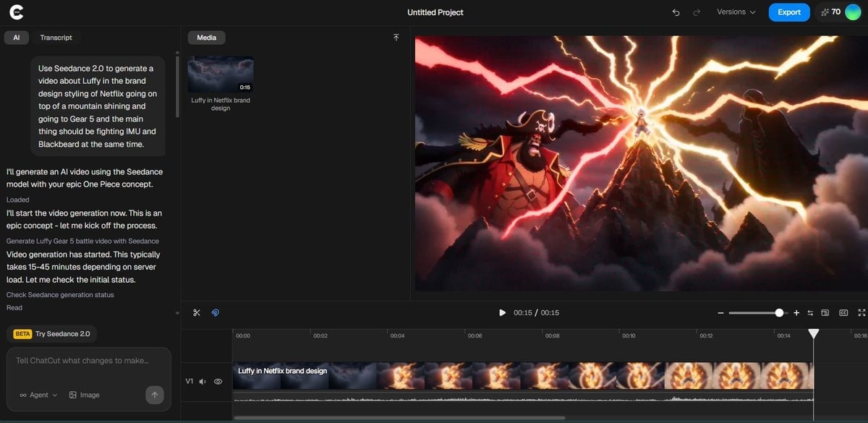
Task: Switch to the AI tab
Action: click(17, 38)
